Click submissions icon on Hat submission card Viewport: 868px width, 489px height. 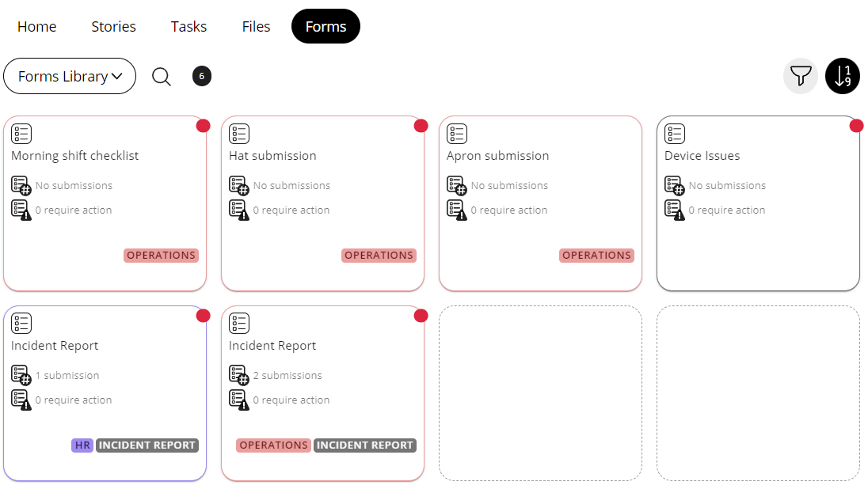click(x=238, y=186)
